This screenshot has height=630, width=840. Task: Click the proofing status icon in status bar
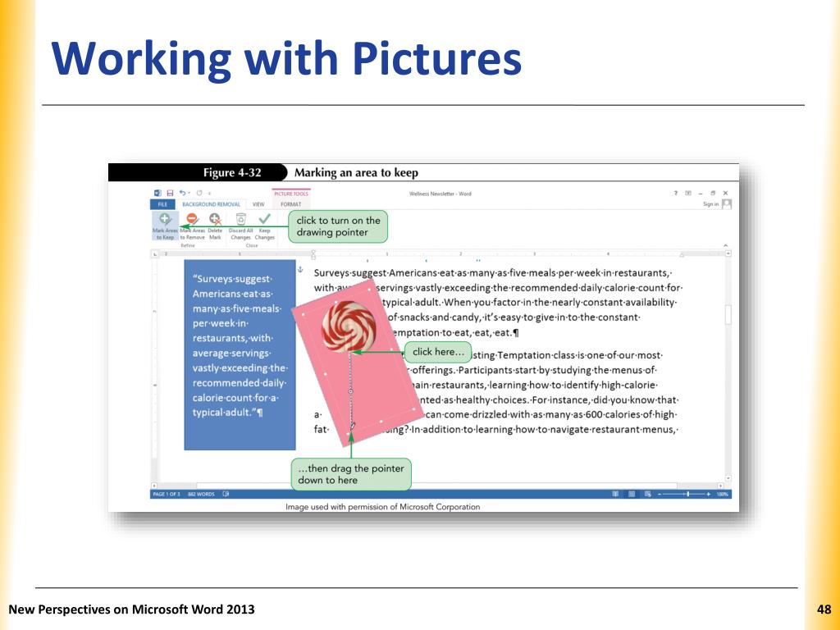click(226, 494)
